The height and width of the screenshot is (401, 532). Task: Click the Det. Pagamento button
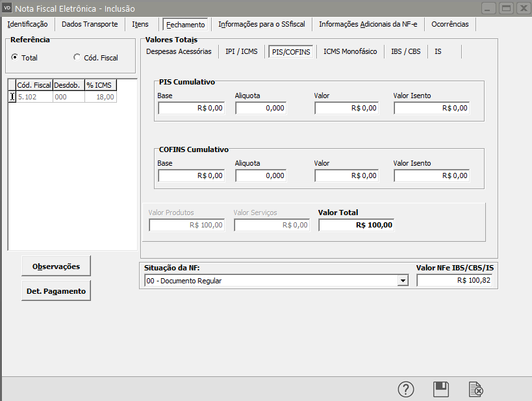pos(56,291)
